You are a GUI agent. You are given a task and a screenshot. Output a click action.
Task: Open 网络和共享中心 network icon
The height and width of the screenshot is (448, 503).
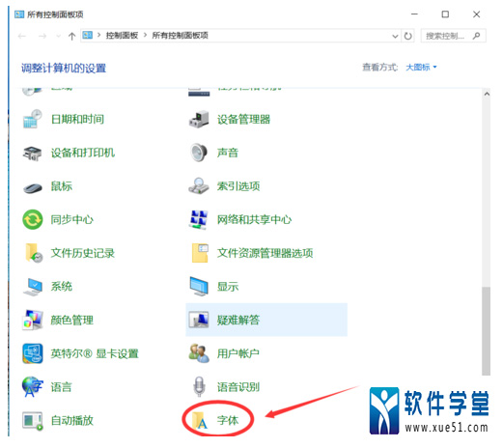pos(198,219)
